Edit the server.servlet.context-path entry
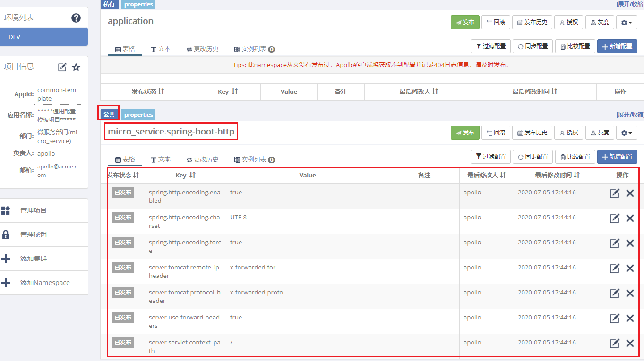 [x=615, y=343]
